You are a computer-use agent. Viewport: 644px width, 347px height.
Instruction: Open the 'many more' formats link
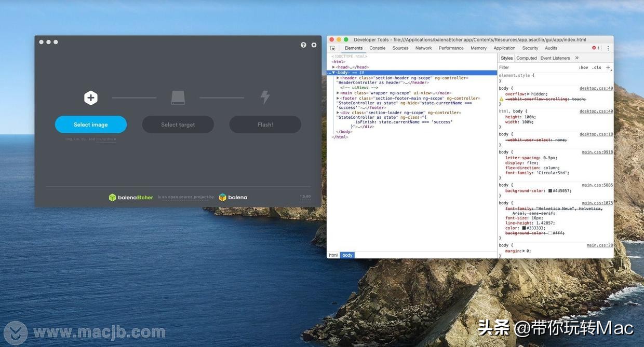[106, 139]
